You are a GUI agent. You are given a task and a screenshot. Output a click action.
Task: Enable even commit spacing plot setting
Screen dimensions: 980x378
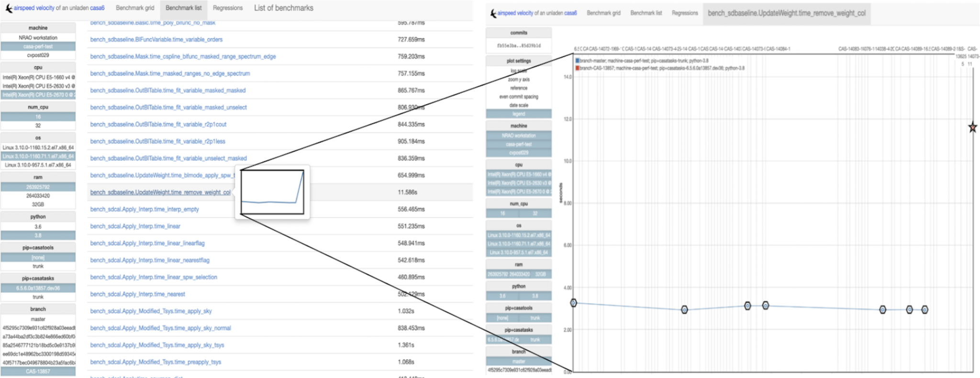pos(519,97)
